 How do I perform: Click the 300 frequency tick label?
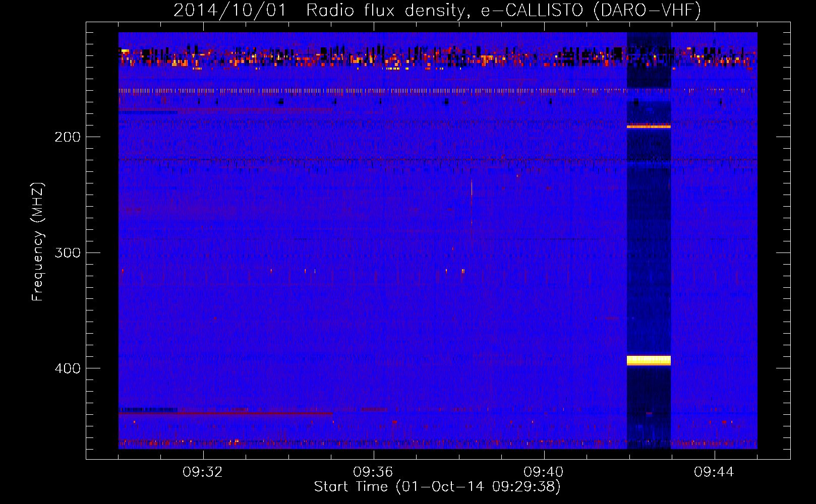point(68,253)
